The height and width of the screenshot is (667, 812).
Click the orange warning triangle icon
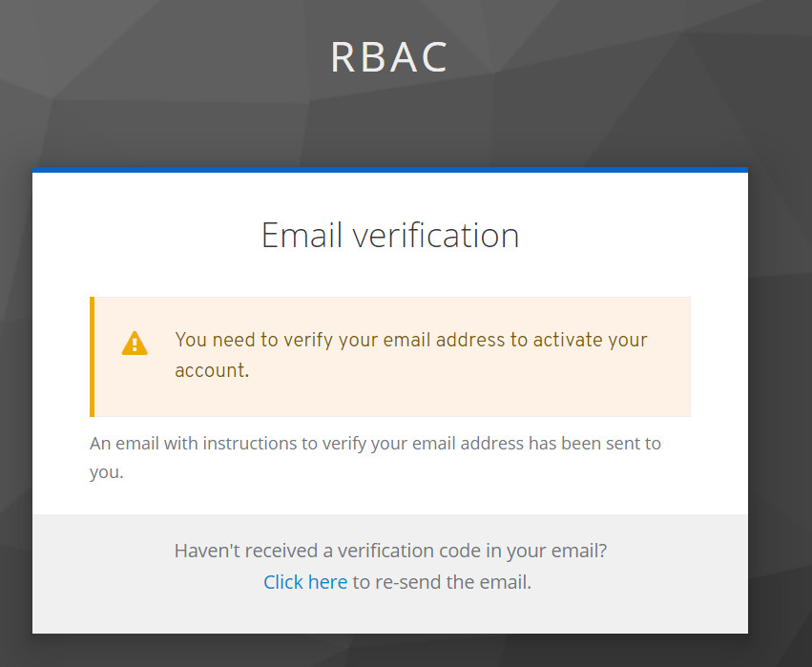coord(135,344)
